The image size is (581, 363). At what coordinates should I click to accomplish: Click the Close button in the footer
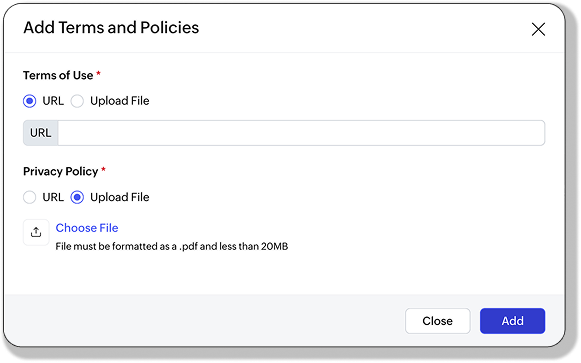click(x=438, y=321)
